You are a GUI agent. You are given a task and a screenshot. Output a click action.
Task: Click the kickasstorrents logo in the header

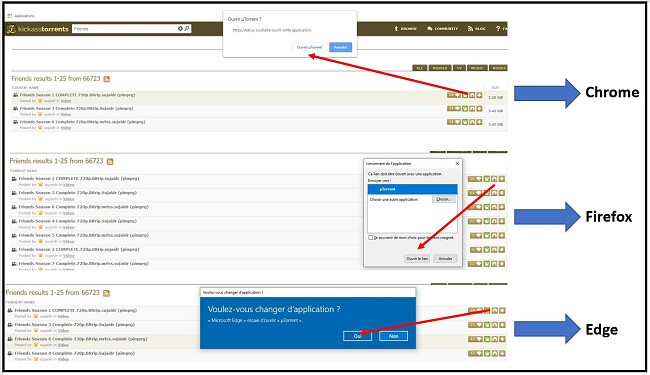tap(38, 29)
